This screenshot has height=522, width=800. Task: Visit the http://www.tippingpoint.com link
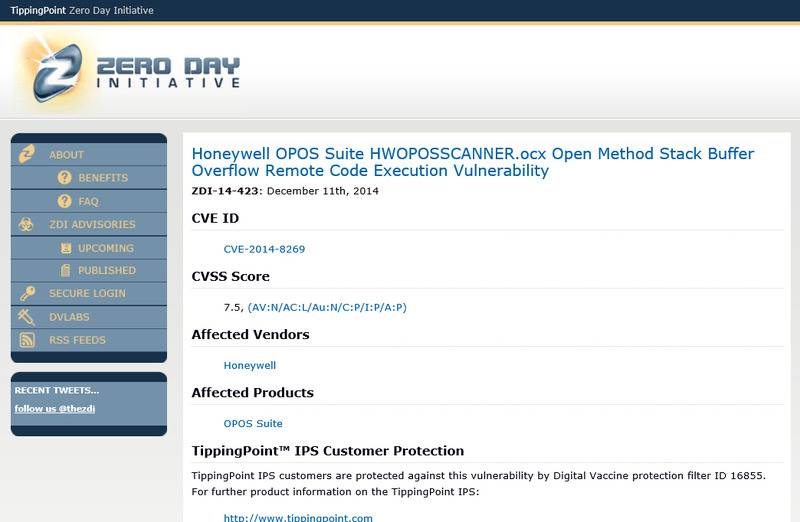(298, 517)
